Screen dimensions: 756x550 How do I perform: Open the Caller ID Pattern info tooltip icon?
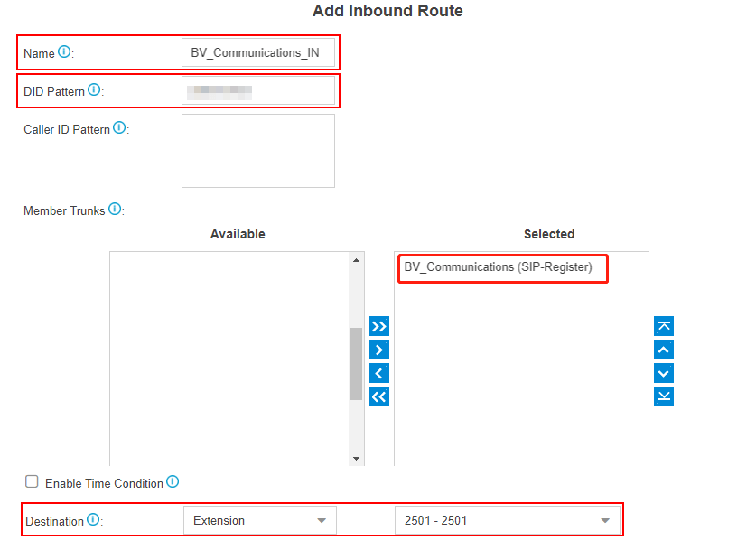coord(119,127)
